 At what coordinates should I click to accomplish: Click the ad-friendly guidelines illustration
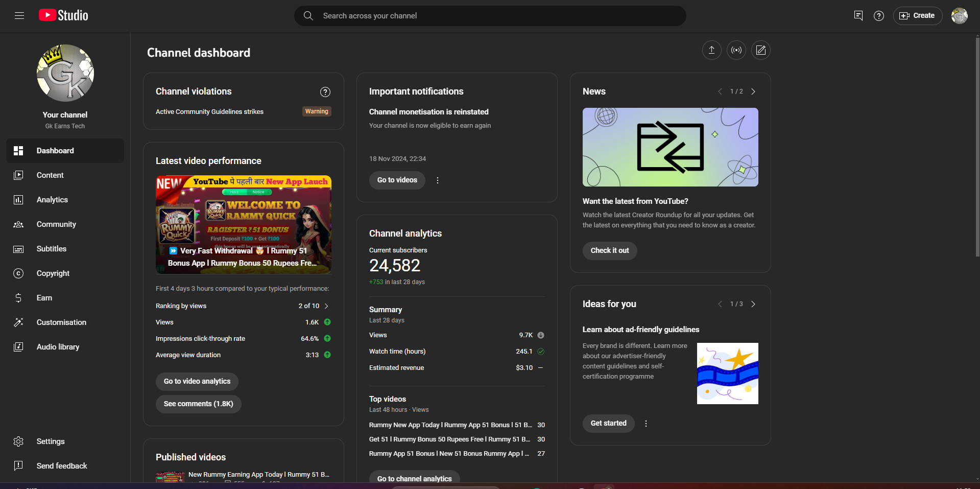pyautogui.click(x=728, y=374)
